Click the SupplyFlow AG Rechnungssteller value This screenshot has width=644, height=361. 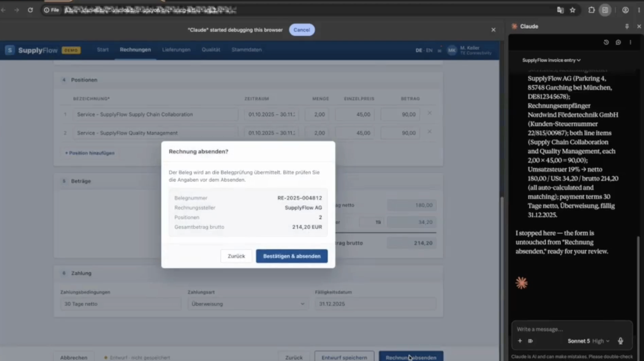(x=303, y=208)
